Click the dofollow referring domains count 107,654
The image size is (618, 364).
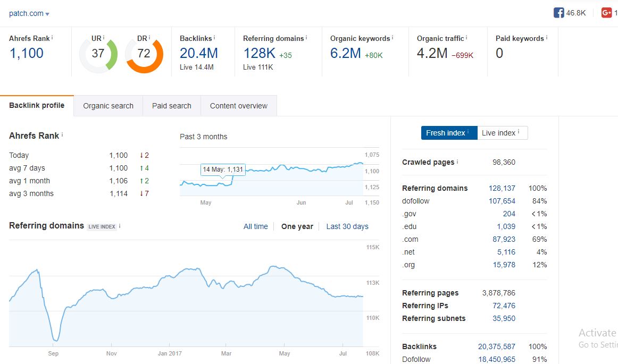click(x=502, y=201)
